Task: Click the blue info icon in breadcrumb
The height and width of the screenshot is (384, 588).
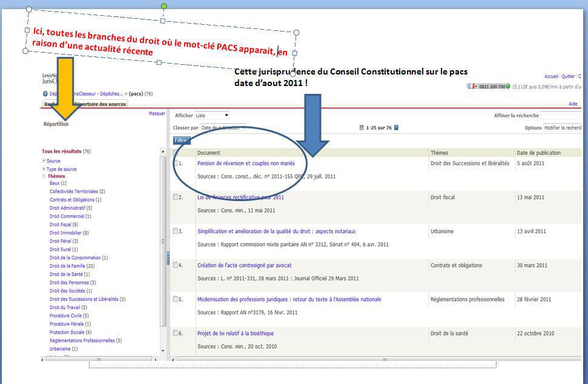Action: [x=45, y=94]
